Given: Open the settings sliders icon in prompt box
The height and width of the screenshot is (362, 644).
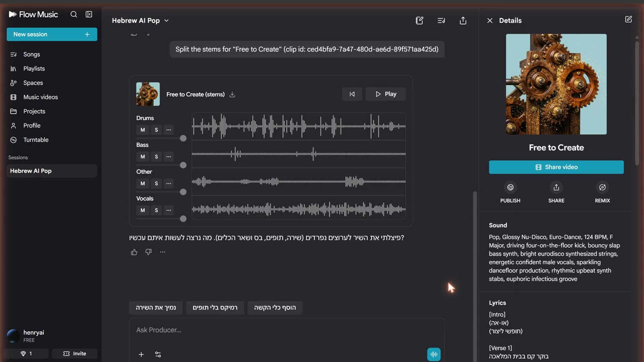Looking at the screenshot, I should pos(158,354).
